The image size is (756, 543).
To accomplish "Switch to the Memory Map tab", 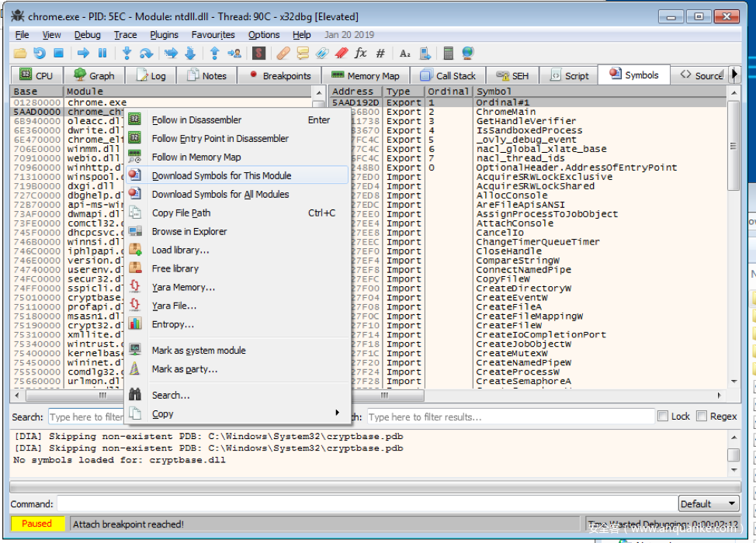I will coord(366,76).
